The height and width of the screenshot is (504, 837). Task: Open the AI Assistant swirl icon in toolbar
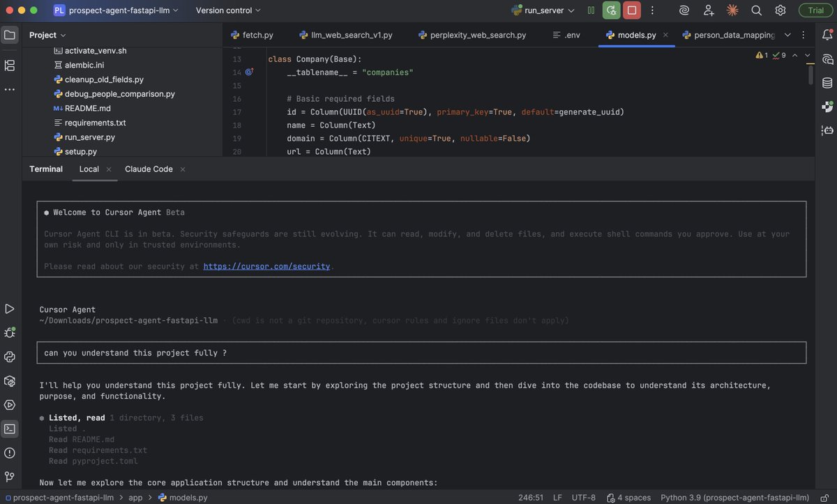click(685, 10)
